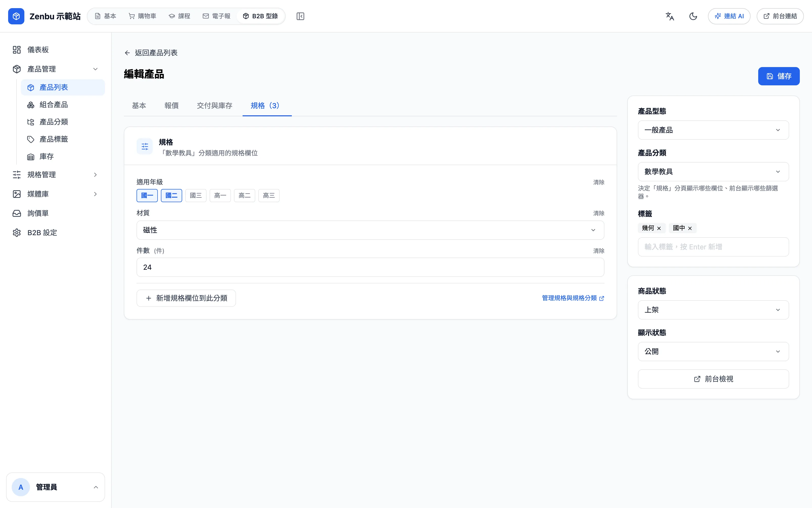Open the 商品狀態 dropdown showing 上架
The height and width of the screenshot is (508, 812).
pyautogui.click(x=713, y=310)
